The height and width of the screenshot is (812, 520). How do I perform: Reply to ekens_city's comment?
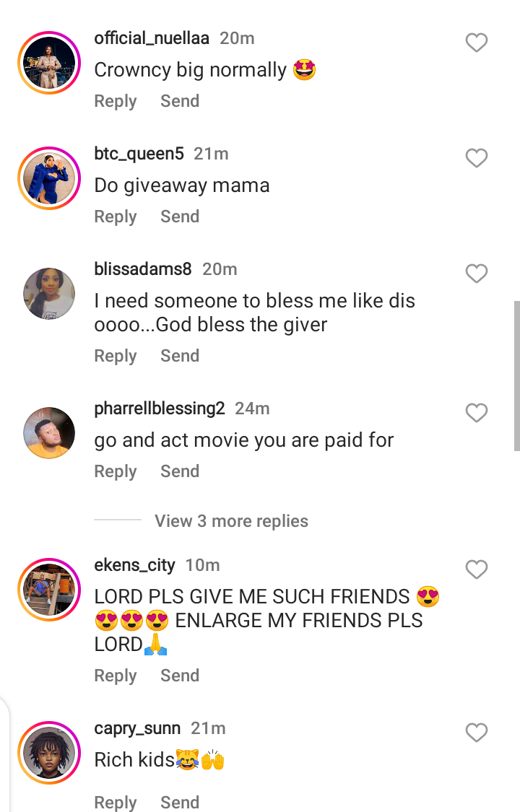click(x=116, y=676)
